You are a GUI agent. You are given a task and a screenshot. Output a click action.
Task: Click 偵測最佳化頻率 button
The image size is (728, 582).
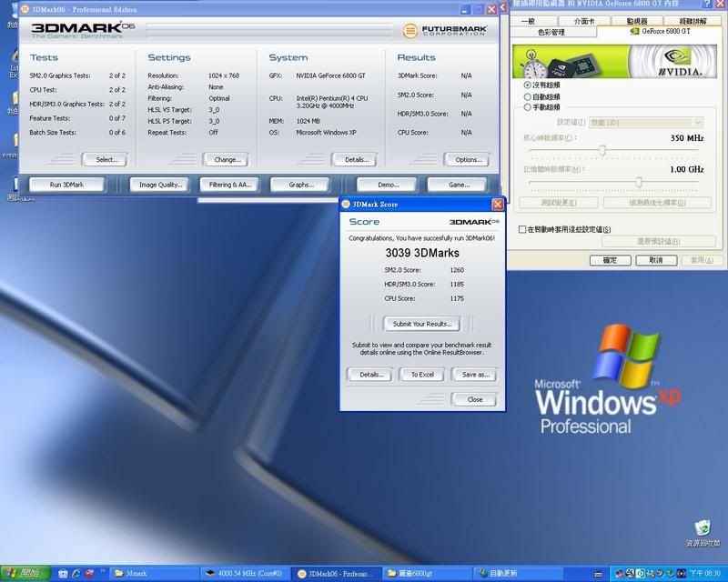[657, 203]
